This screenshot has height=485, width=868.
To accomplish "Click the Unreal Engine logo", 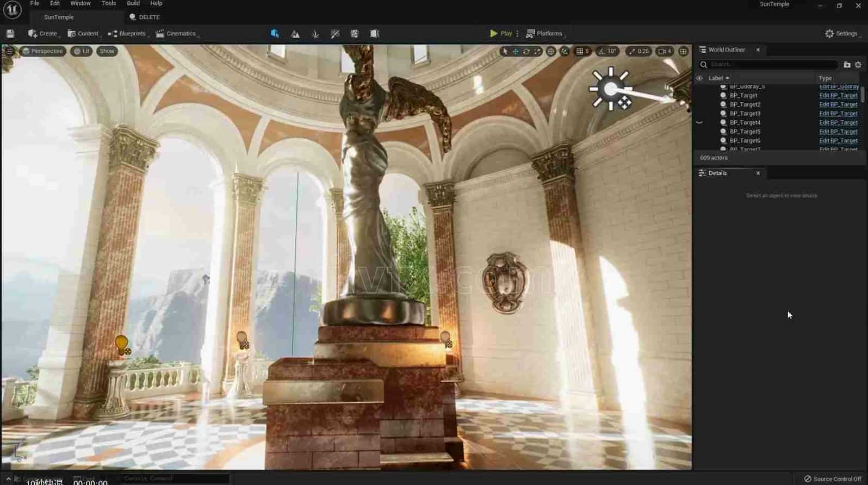I will 12,9.
